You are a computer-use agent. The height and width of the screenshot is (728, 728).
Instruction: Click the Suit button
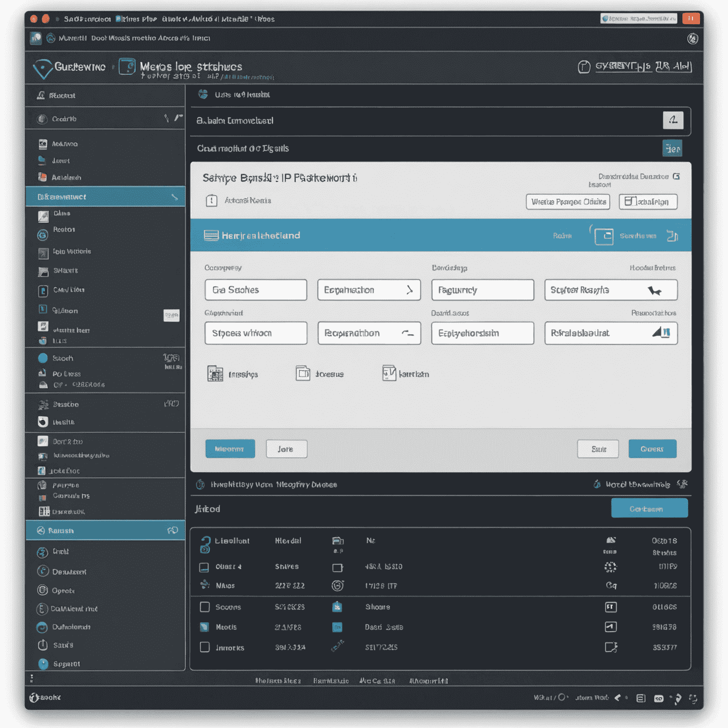point(598,449)
